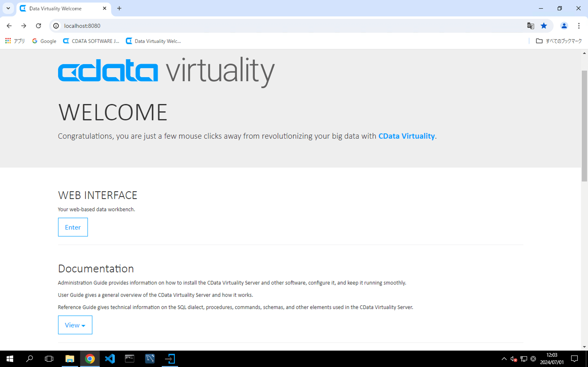588x367 pixels.
Task: Click the page vertical scrollbar thumb
Action: tap(584, 126)
